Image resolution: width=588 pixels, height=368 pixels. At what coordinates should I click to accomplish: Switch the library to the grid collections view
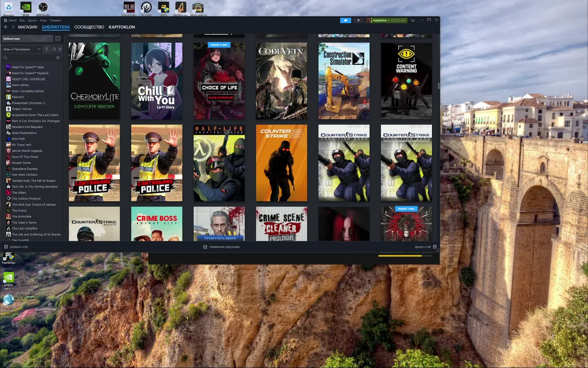pos(58,39)
